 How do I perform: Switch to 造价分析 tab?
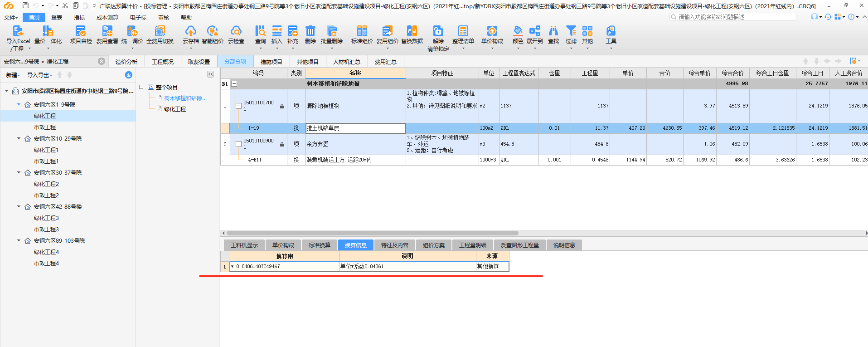tap(126, 62)
